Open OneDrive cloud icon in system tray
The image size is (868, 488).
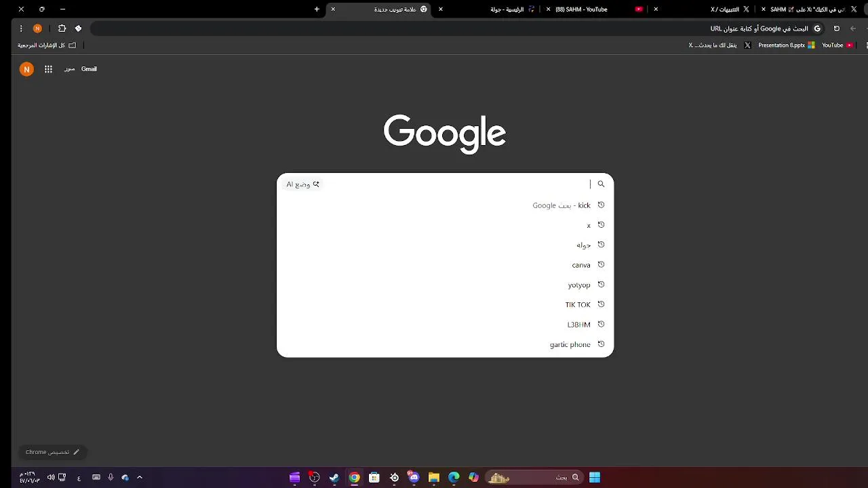125,478
